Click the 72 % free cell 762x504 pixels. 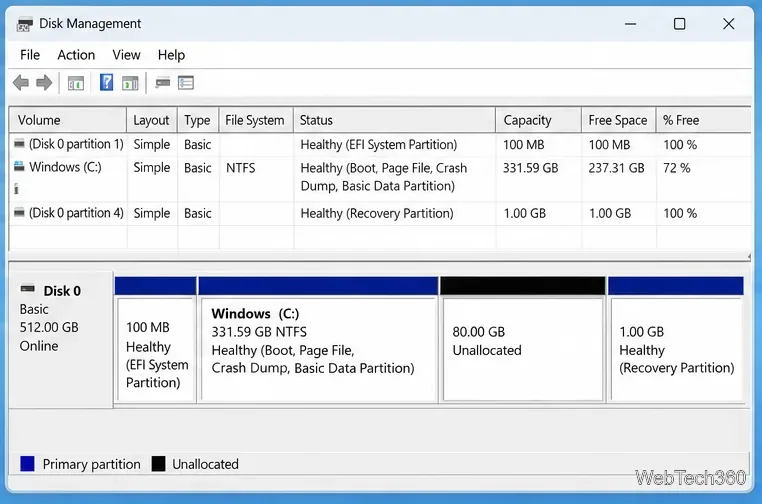tap(676, 168)
